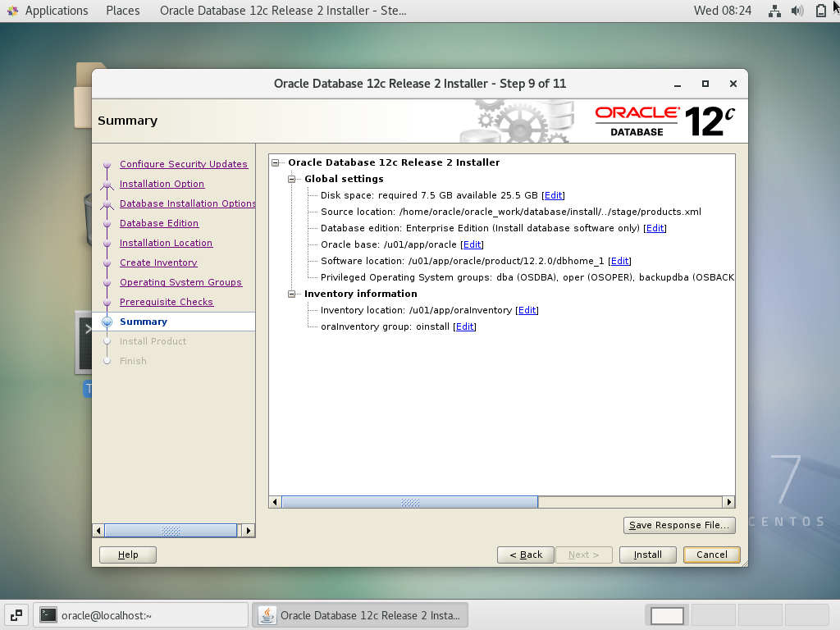Open the network status icon

coord(774,11)
